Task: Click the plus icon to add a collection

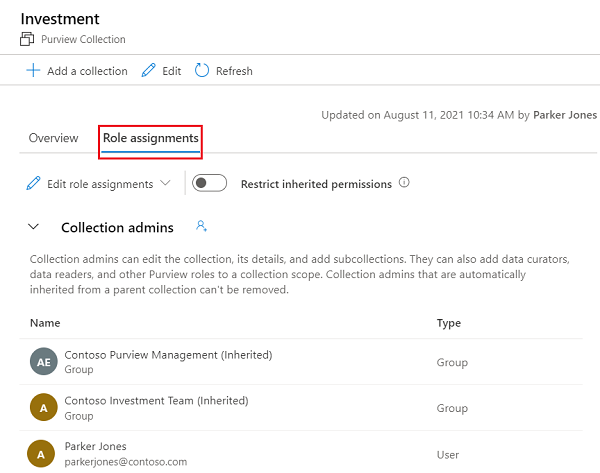Action: 33,71
